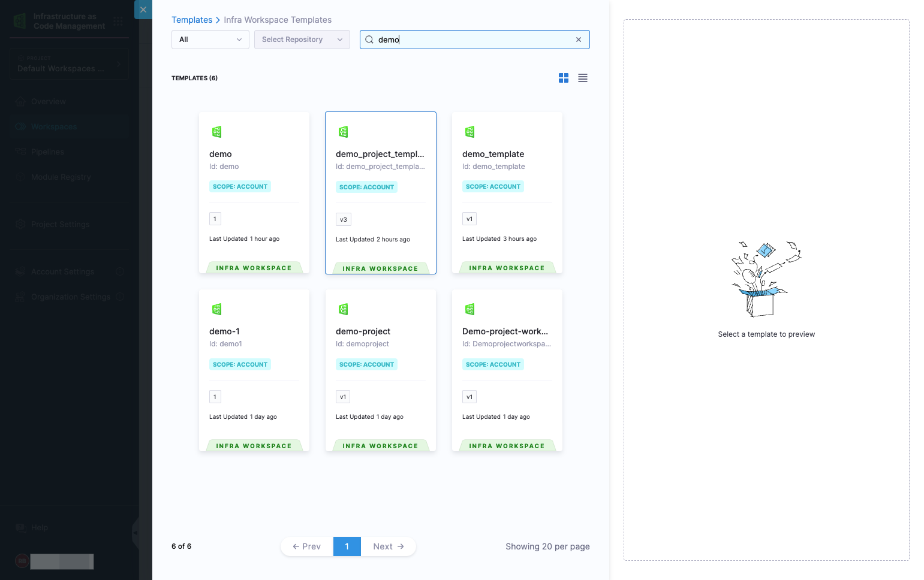
Task: Click 'Last Updated 2 hours ago' text
Action: coord(373,239)
